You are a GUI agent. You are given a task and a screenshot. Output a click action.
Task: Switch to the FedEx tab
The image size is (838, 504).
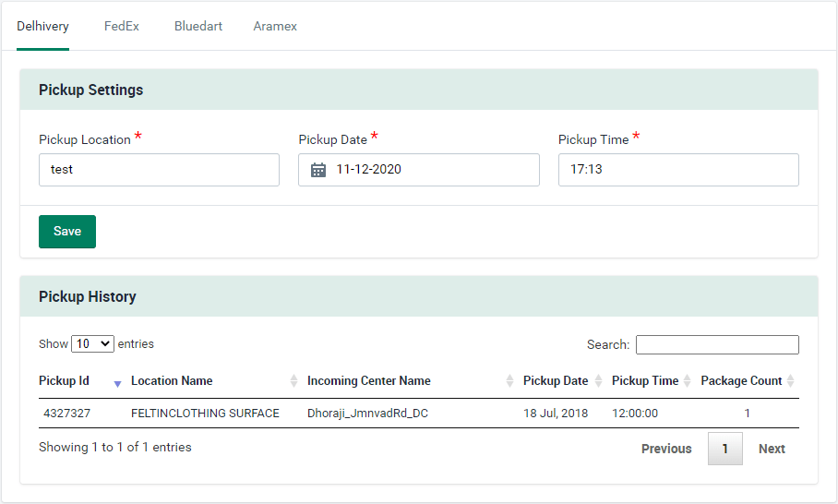(x=122, y=26)
